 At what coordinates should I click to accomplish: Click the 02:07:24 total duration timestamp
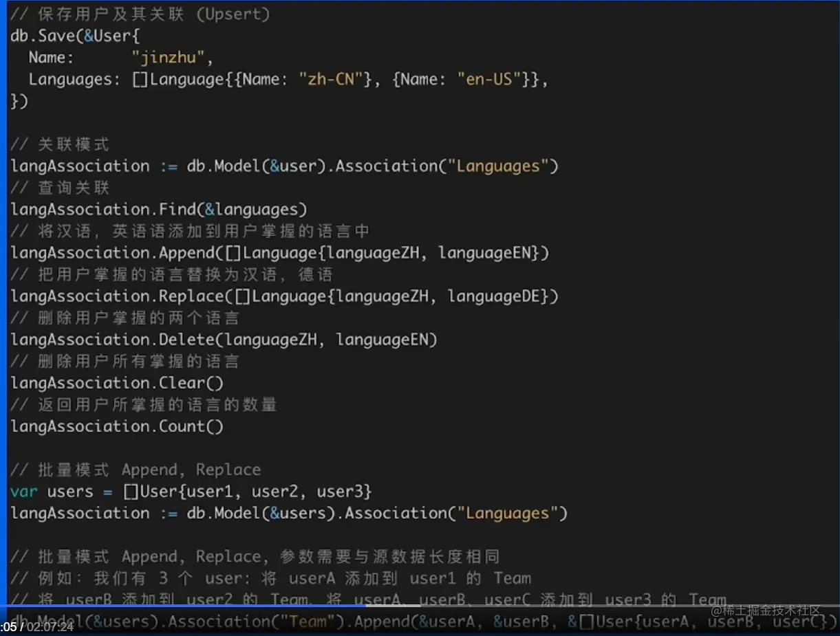pos(50,628)
